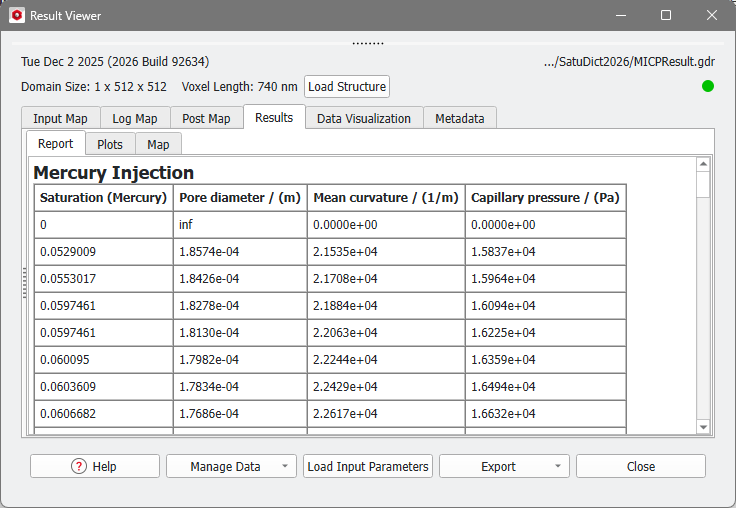The height and width of the screenshot is (508, 736).
Task: Click the scrollbar down arrow in report
Action: [x=703, y=427]
